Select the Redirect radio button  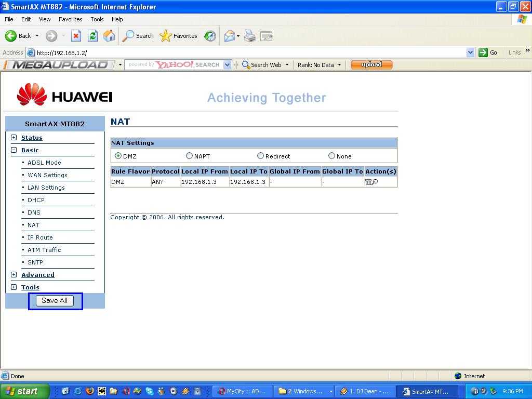[260, 156]
